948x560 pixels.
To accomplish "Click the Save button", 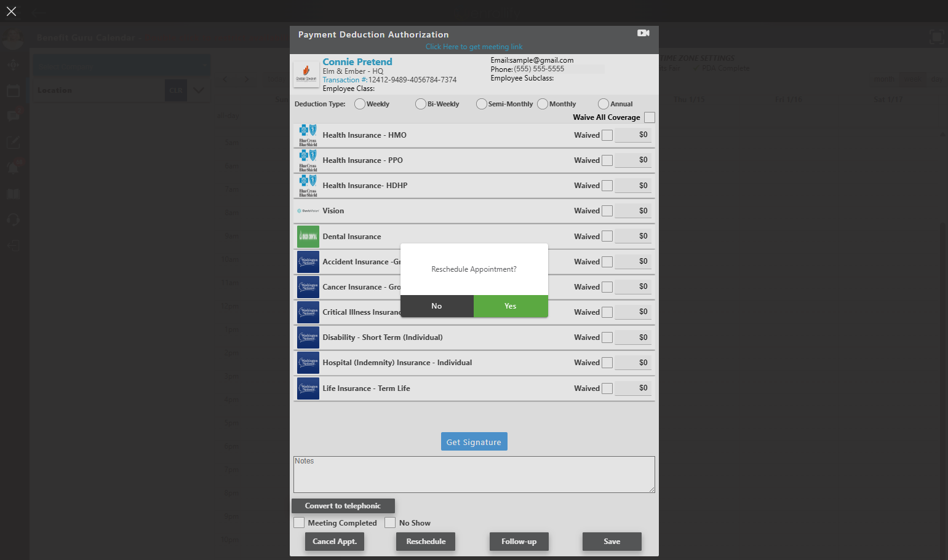I will [612, 542].
